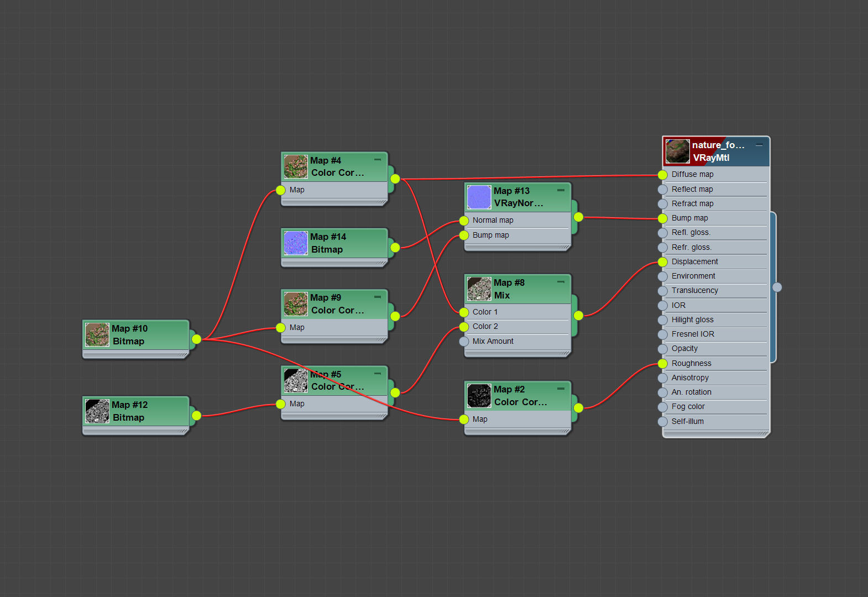Collapse the Map #8 Mix node
The image size is (868, 597).
coord(561,282)
